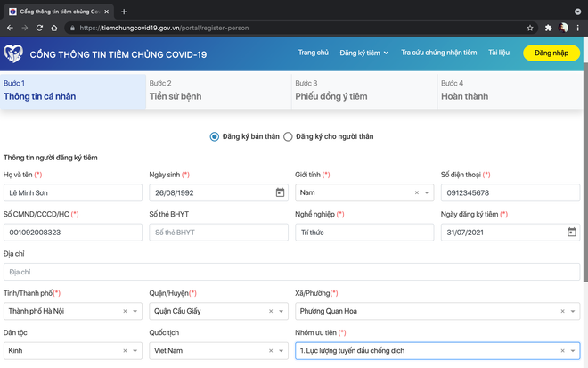
Task: Click the COVID-19 portal heart logo
Action: pyautogui.click(x=13, y=54)
